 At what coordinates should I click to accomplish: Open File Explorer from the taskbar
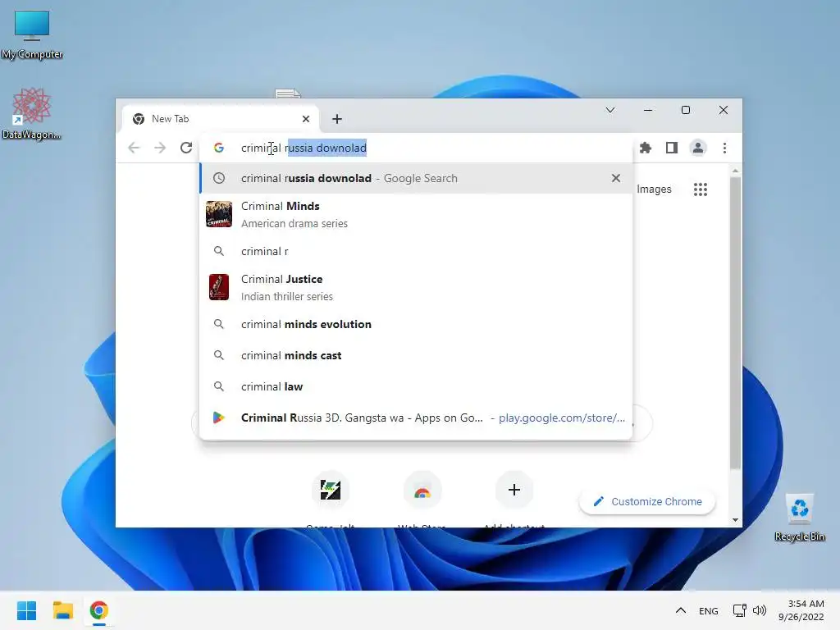63,610
